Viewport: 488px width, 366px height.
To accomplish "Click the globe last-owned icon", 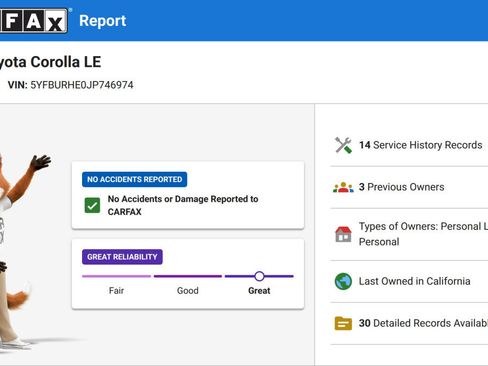I will click(x=343, y=281).
